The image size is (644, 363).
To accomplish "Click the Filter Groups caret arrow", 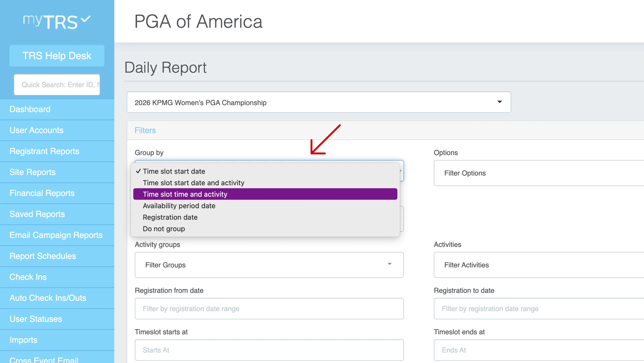I will [x=389, y=264].
